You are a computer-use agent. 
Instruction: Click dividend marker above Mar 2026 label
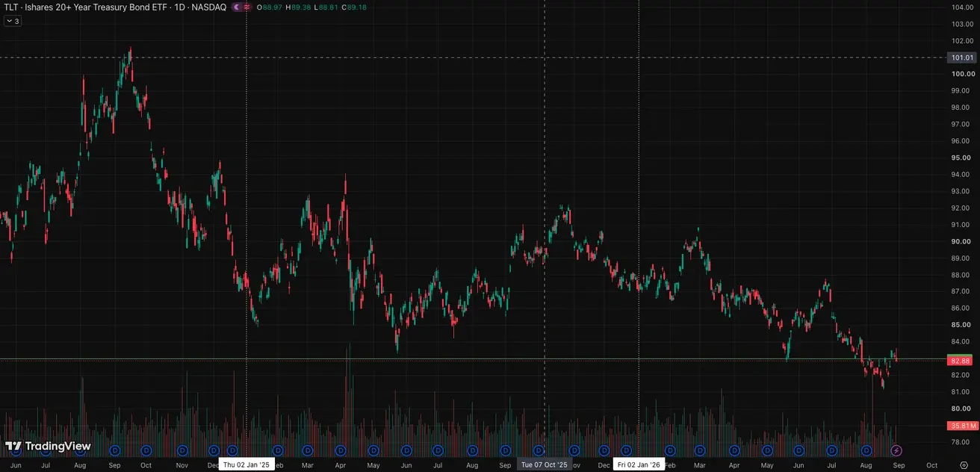click(700, 450)
